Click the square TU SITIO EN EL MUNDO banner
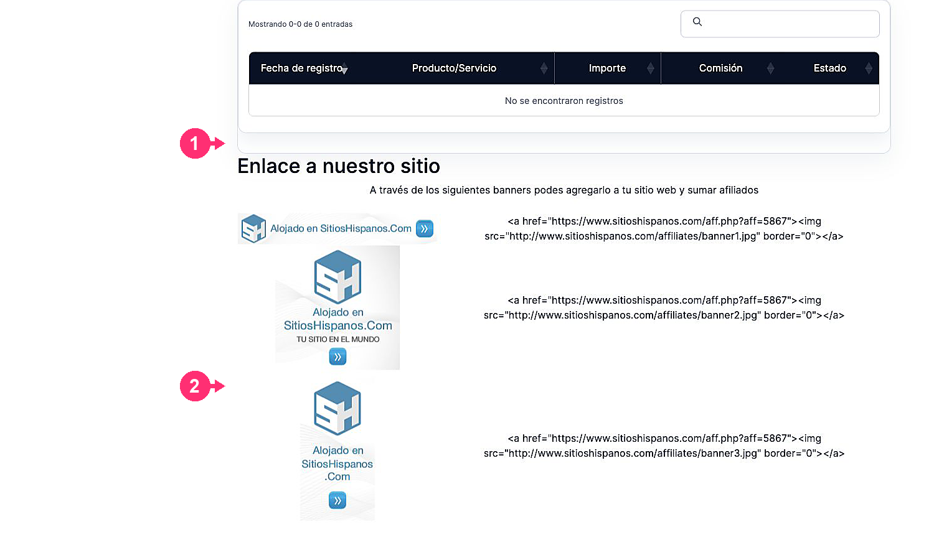Screen dimensions: 934x560 tap(337, 307)
